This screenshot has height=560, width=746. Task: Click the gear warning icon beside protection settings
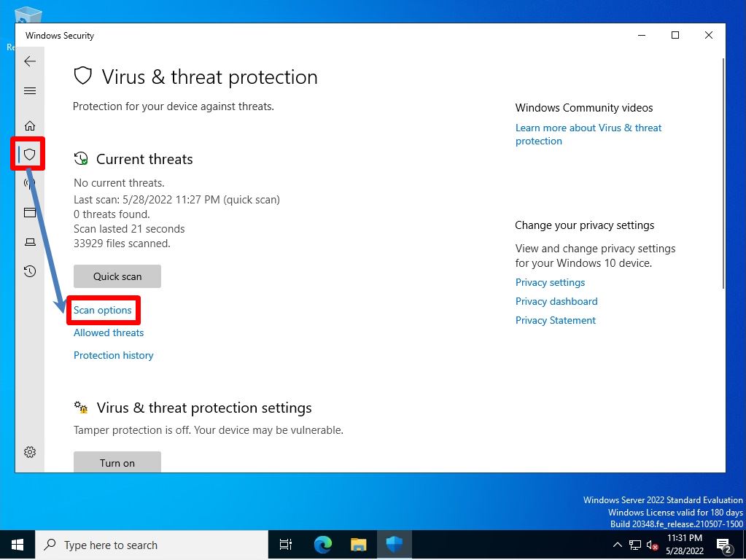pyautogui.click(x=81, y=408)
